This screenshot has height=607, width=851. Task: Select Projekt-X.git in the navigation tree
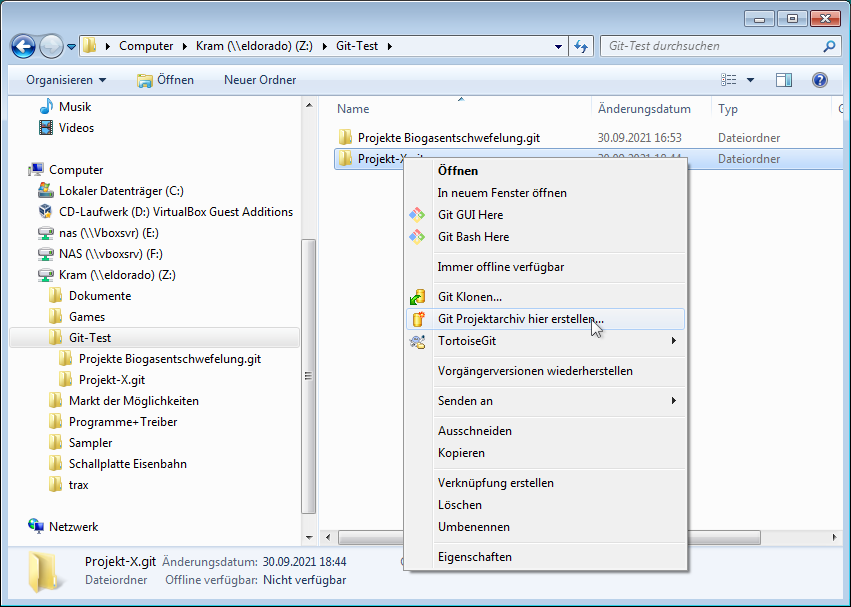point(112,380)
